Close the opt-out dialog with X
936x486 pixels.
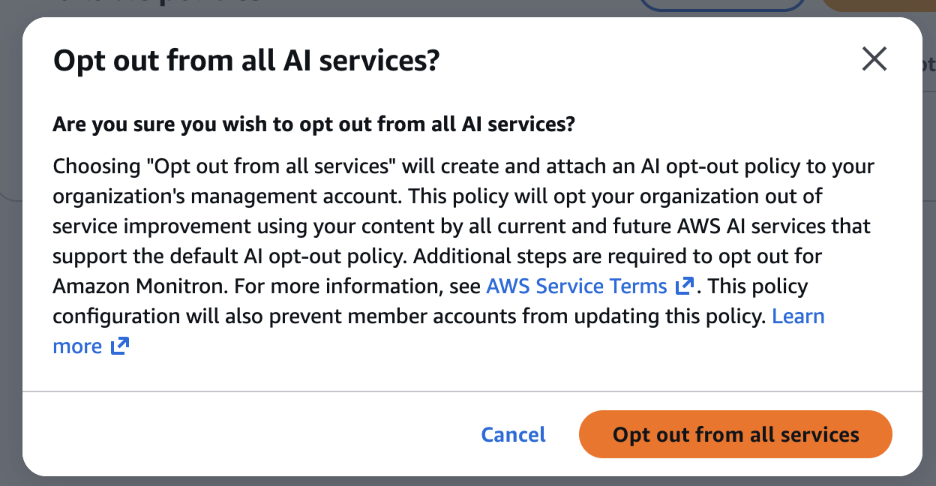point(875,60)
